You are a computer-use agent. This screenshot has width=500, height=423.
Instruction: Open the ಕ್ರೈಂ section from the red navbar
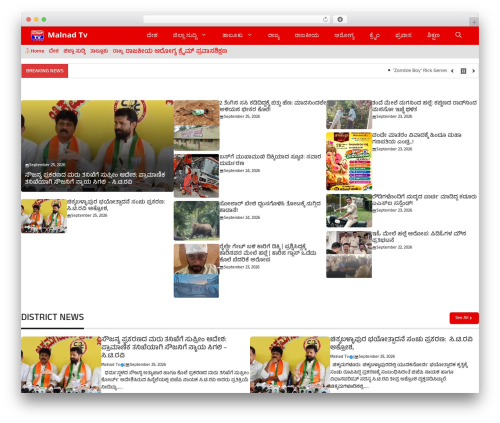(374, 35)
